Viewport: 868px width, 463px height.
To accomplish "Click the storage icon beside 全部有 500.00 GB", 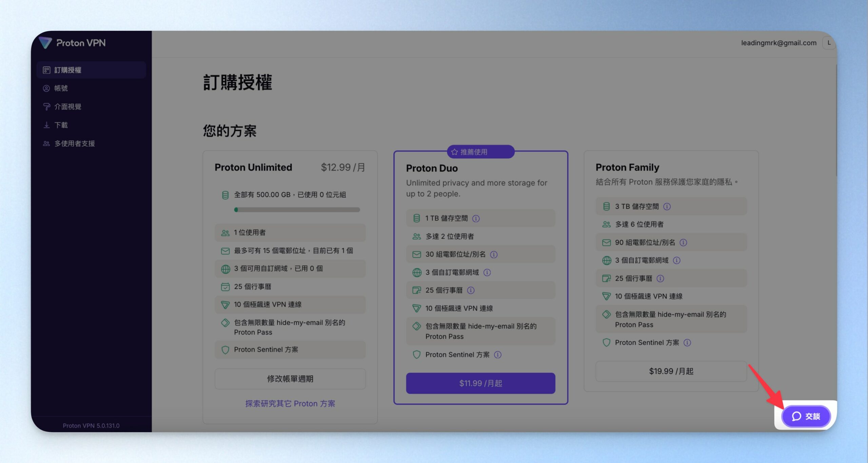I will (x=225, y=195).
